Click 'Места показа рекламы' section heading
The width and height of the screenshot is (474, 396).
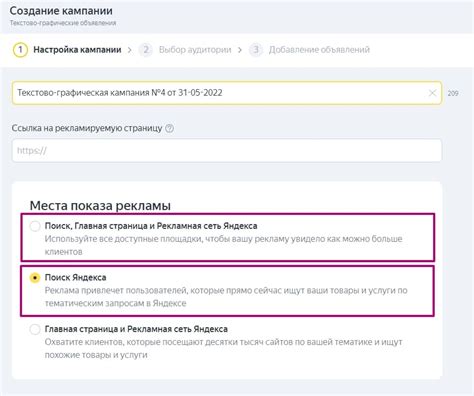[x=100, y=206]
